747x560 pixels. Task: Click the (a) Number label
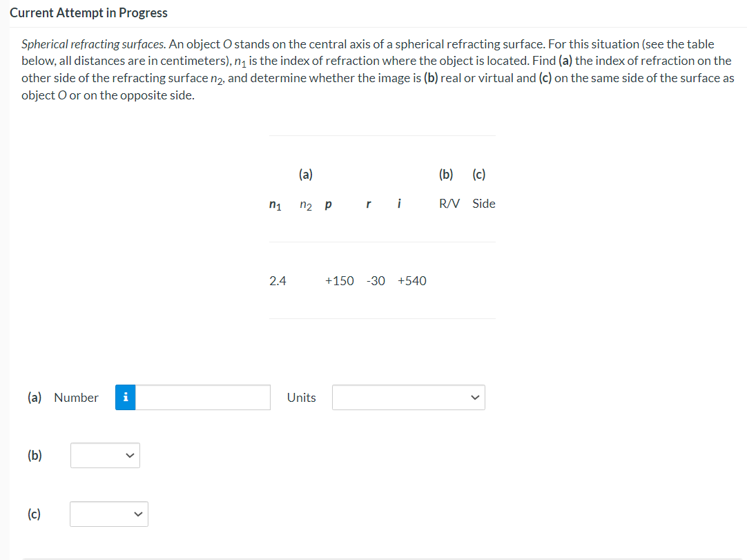pos(63,397)
